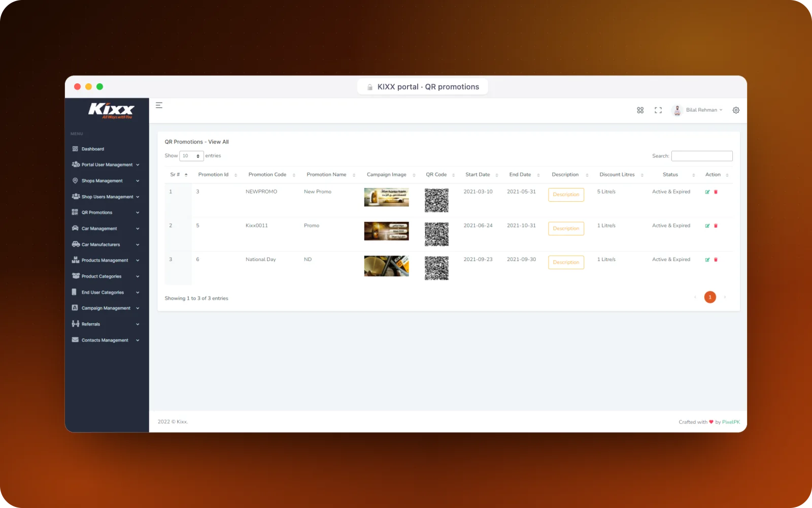
Task: Click the Contacts Management envelope icon
Action: coord(75,340)
